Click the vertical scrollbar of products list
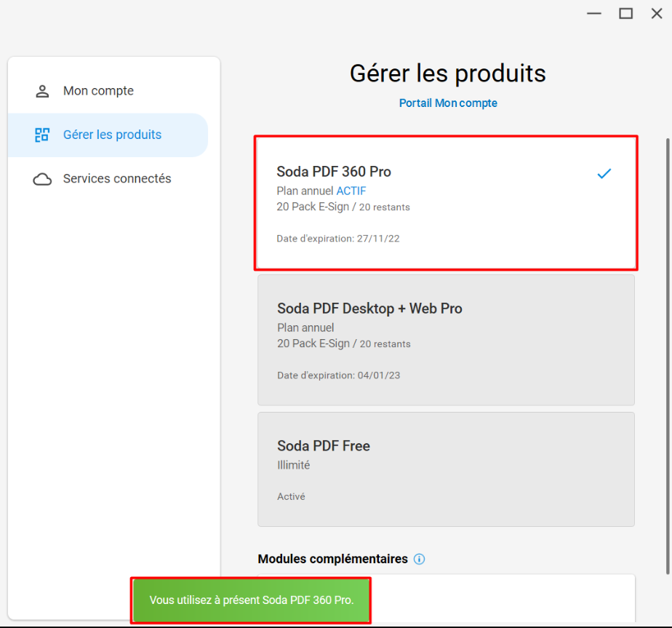 coord(668,356)
